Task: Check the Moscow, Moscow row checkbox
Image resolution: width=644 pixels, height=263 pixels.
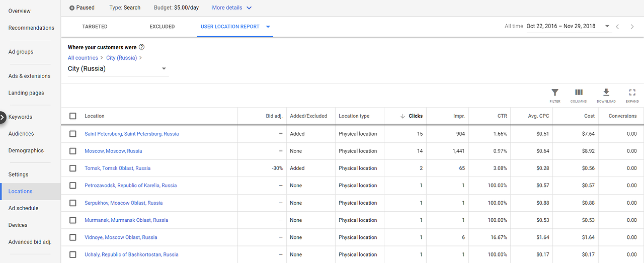Action: pos(73,151)
